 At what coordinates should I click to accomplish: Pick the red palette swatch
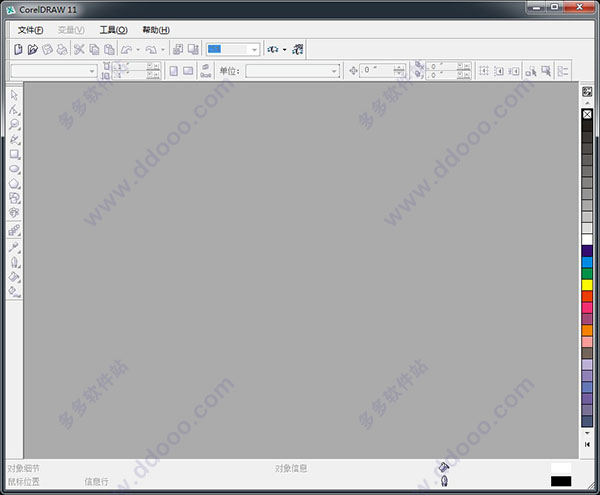587,296
